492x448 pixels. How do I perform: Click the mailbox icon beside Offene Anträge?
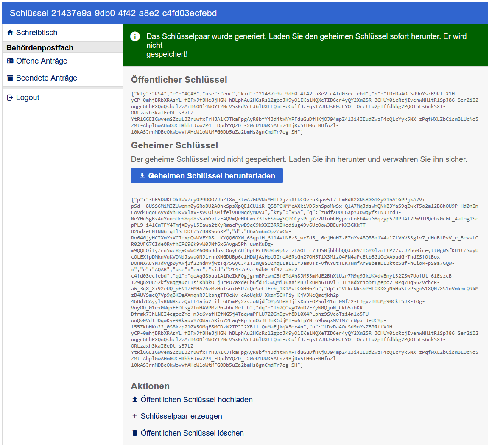[x=10, y=61]
